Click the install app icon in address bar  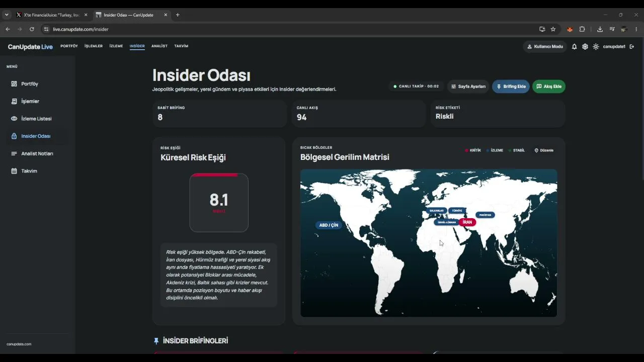pos(542,29)
